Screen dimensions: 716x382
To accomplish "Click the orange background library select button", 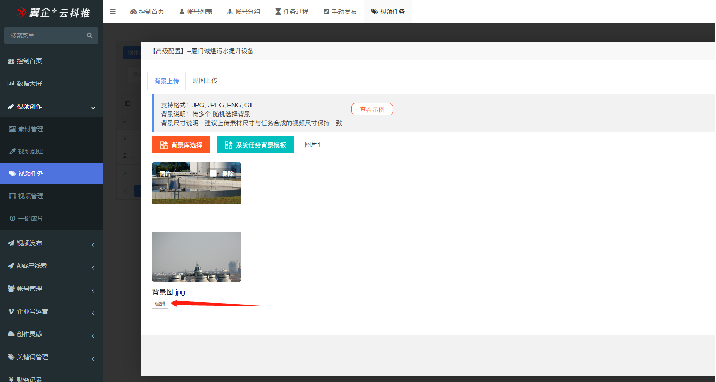I will [x=181, y=145].
